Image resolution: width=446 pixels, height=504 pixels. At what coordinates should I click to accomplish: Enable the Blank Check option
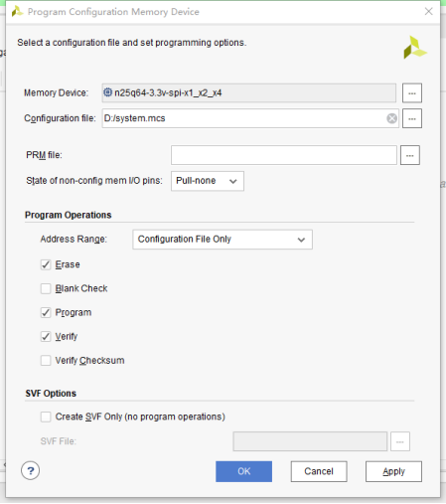pyautogui.click(x=46, y=288)
